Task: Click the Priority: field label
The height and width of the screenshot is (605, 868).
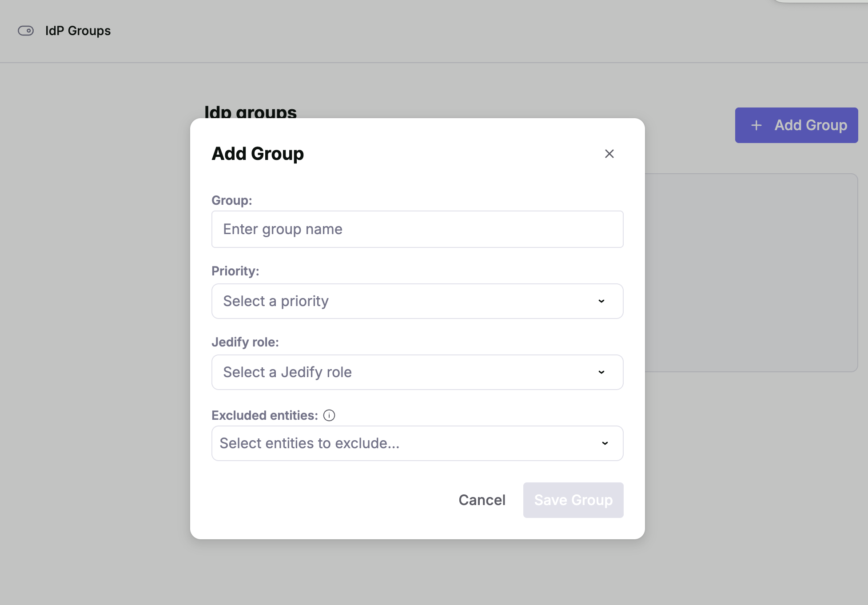Action: [235, 271]
